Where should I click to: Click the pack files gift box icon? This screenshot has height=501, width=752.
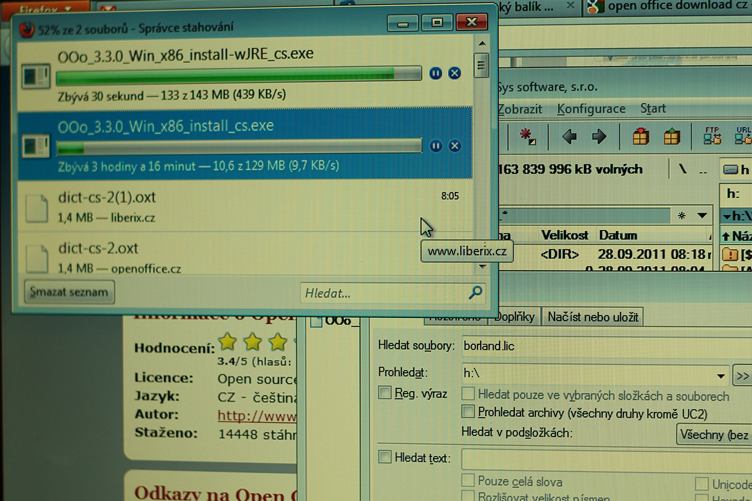click(x=641, y=137)
